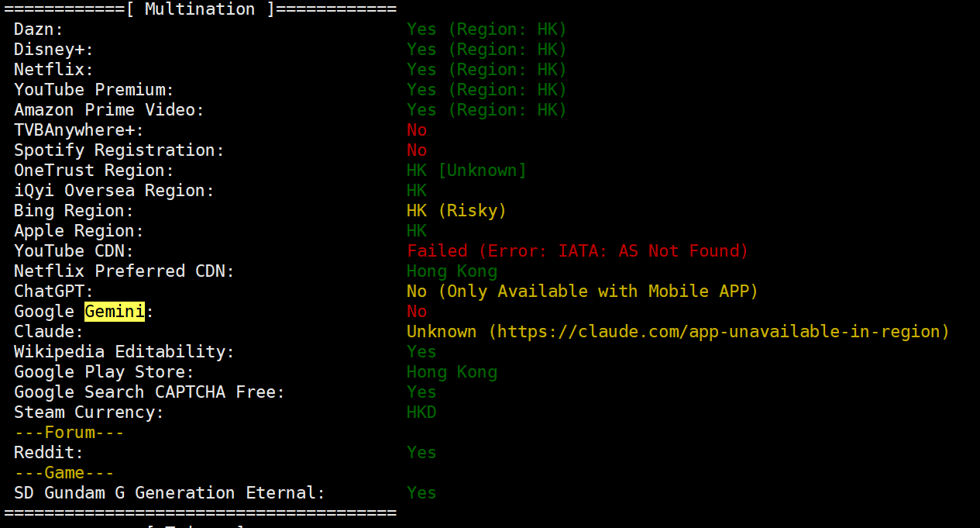Click the ---Game--- separator line
The height and width of the screenshot is (528, 980).
click(64, 473)
